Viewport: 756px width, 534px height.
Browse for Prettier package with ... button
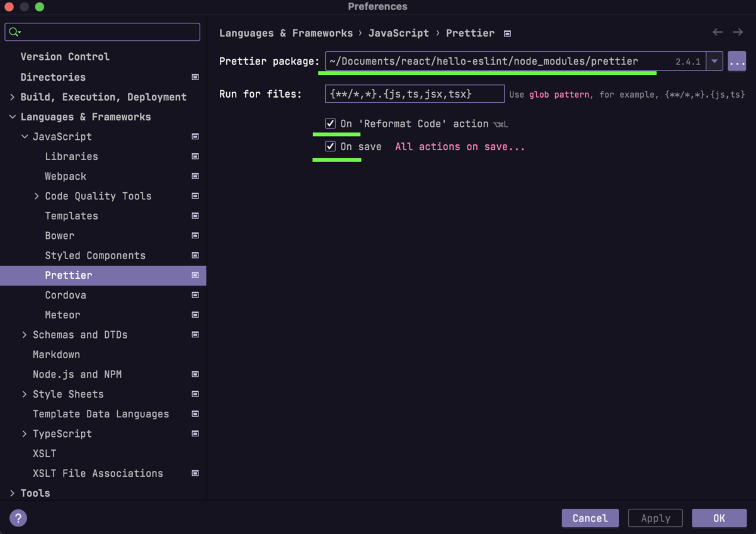737,61
